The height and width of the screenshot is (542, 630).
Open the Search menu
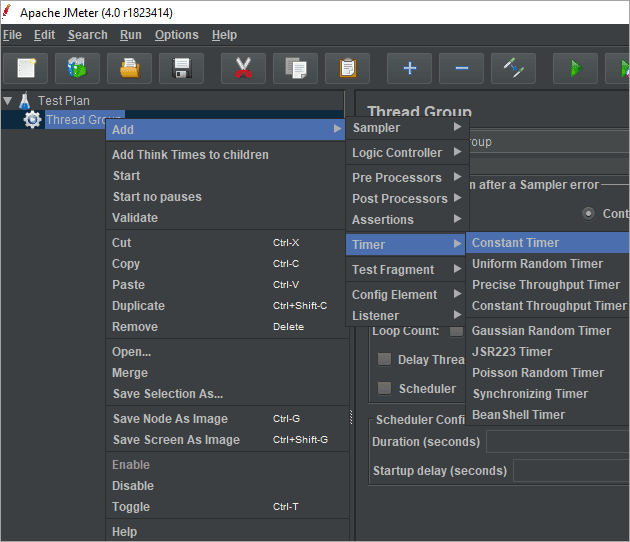tap(87, 35)
